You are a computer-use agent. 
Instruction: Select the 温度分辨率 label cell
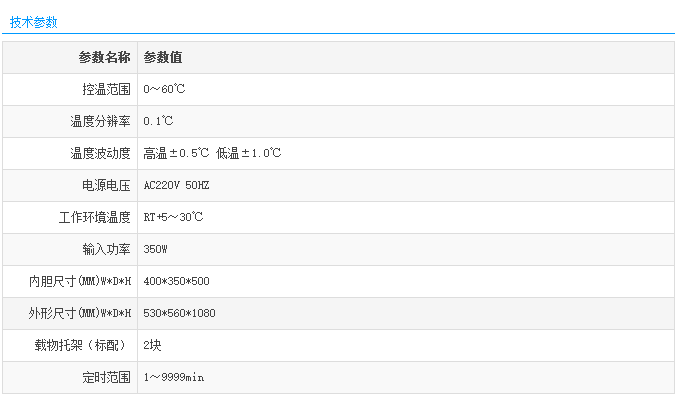coord(100,121)
